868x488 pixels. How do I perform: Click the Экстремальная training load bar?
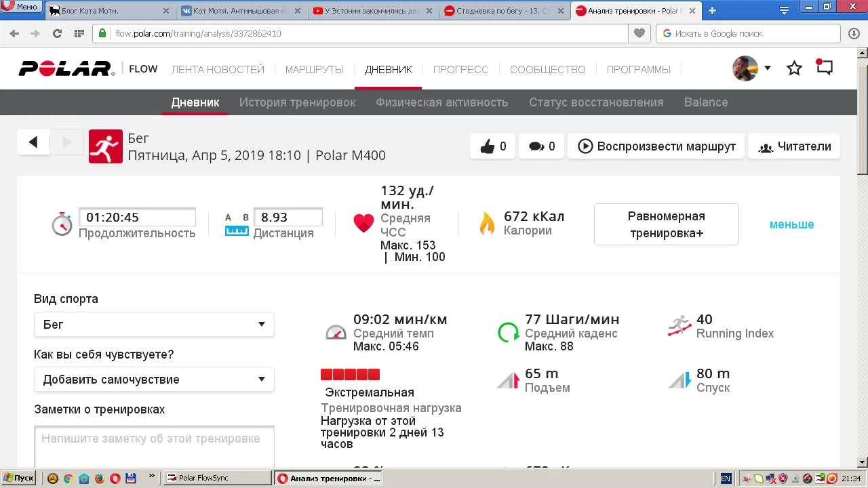pos(350,375)
